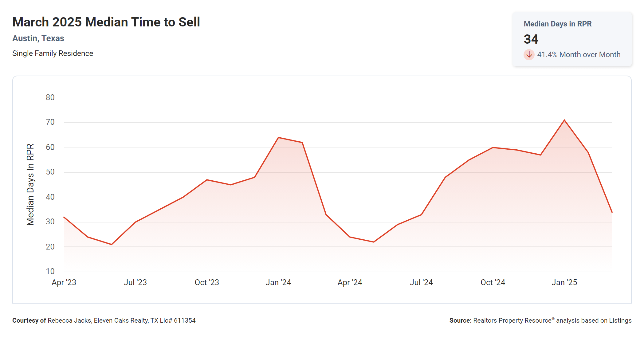The width and height of the screenshot is (644, 338).
Task: Click the Jul '24 x-axis label
Action: click(421, 282)
